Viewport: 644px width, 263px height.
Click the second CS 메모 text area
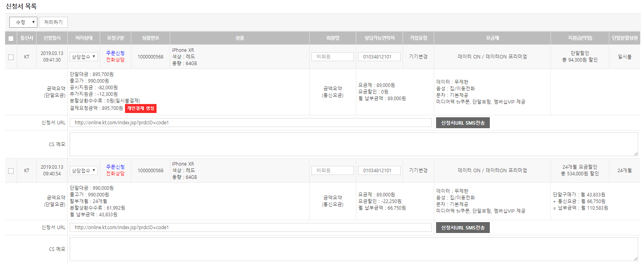(x=354, y=249)
